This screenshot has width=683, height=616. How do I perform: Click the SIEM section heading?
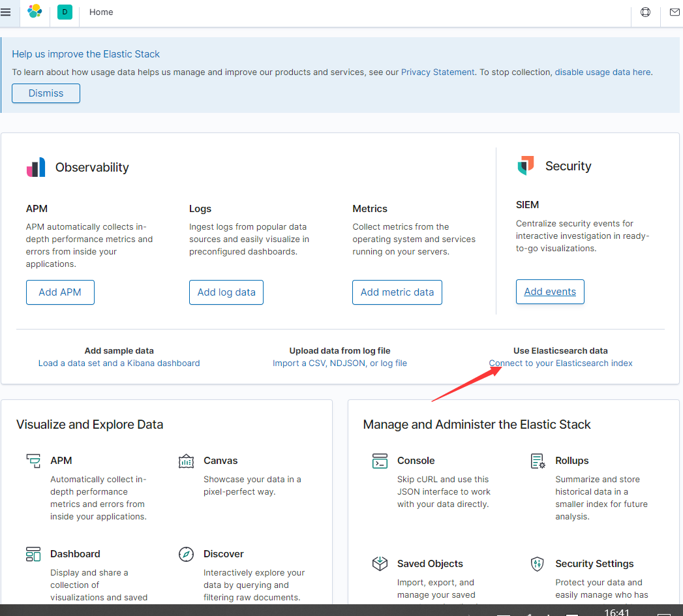(527, 205)
